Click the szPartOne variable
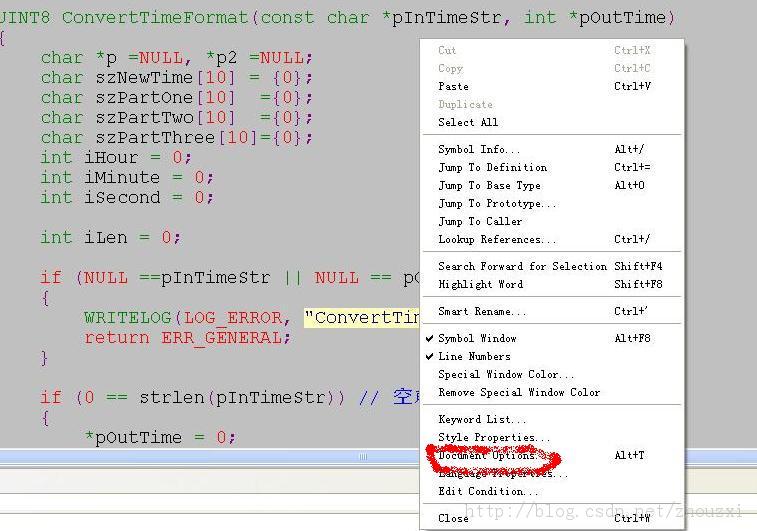The height and width of the screenshot is (531, 757). 144,98
